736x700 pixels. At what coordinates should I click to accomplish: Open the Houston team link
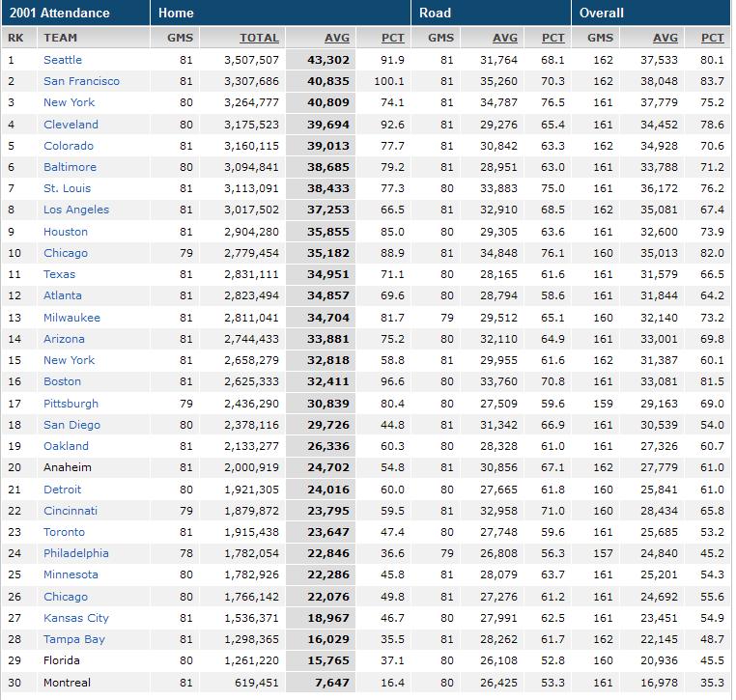point(66,232)
